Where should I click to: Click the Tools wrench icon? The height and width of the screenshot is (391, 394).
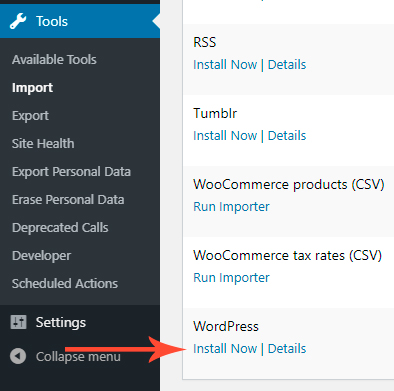18,21
